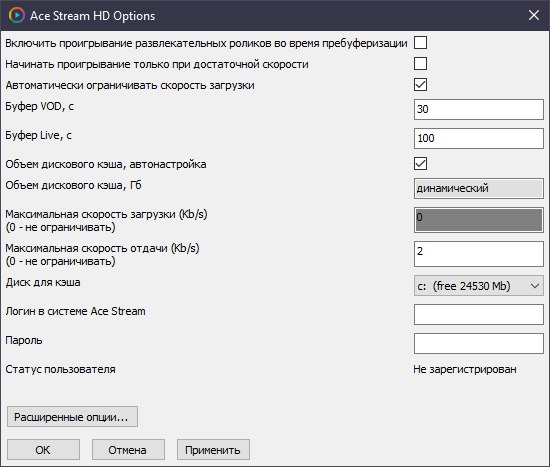550x467 pixels.
Task: Click the 'Пароль' password field
Action: [x=479, y=343]
